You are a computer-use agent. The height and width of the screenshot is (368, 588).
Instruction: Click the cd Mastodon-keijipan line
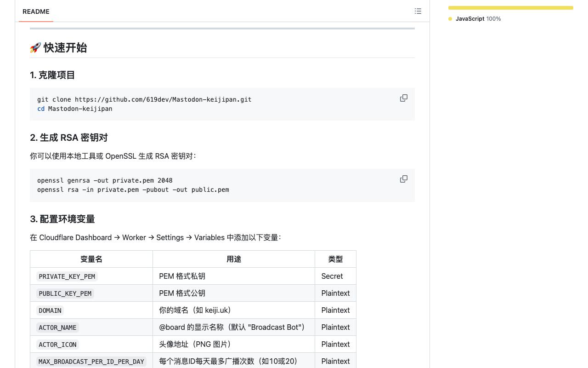(x=75, y=109)
